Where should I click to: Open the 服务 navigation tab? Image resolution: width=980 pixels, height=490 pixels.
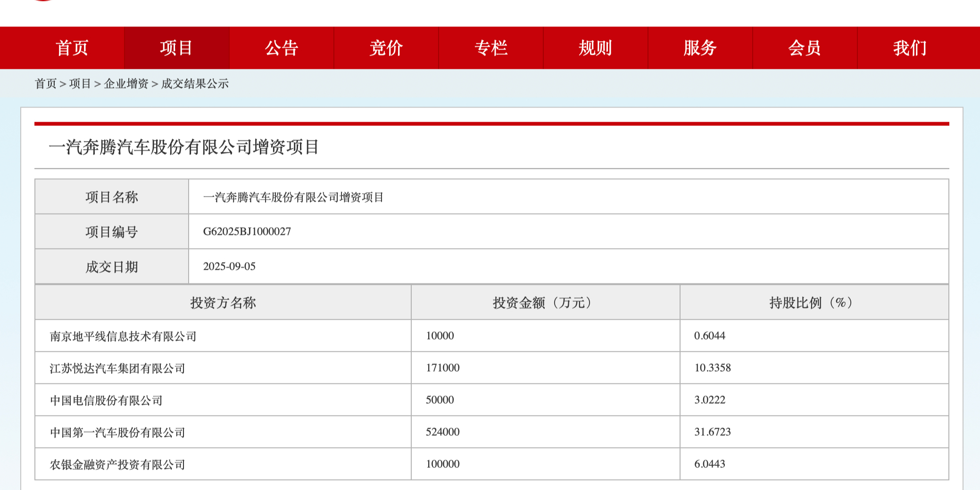tap(700, 48)
